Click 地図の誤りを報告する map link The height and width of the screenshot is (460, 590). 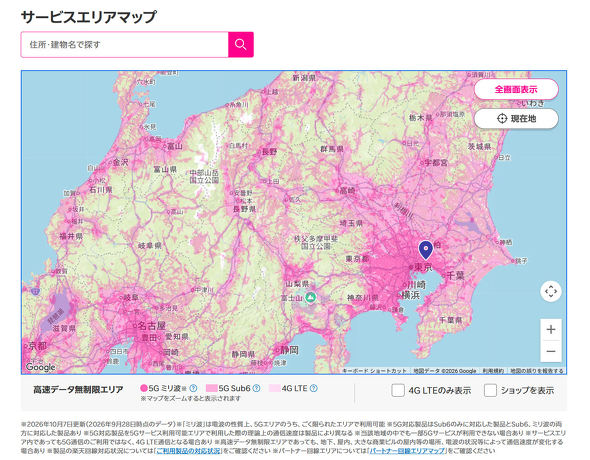tap(537, 371)
